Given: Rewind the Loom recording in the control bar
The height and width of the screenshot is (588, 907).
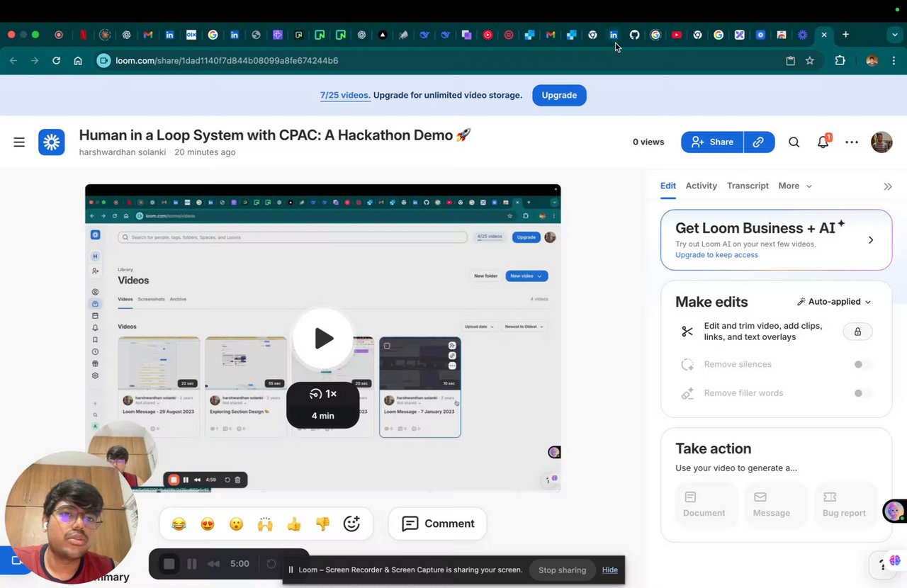Looking at the screenshot, I should (x=213, y=565).
